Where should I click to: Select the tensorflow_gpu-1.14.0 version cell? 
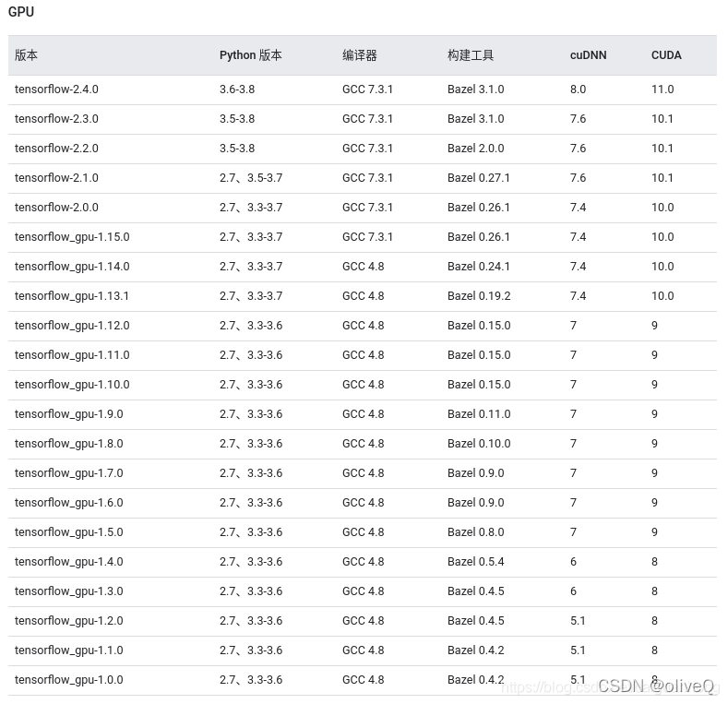72,267
